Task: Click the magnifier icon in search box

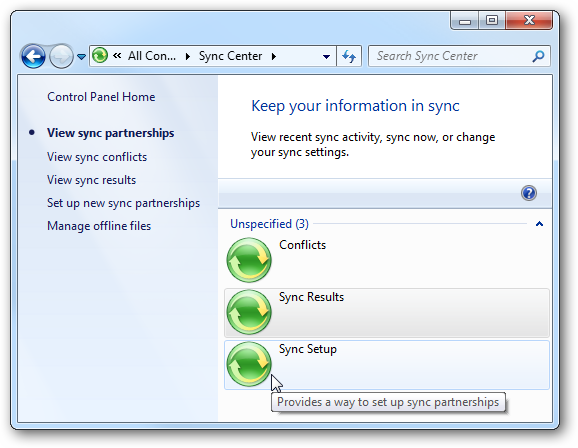Action: click(538, 56)
